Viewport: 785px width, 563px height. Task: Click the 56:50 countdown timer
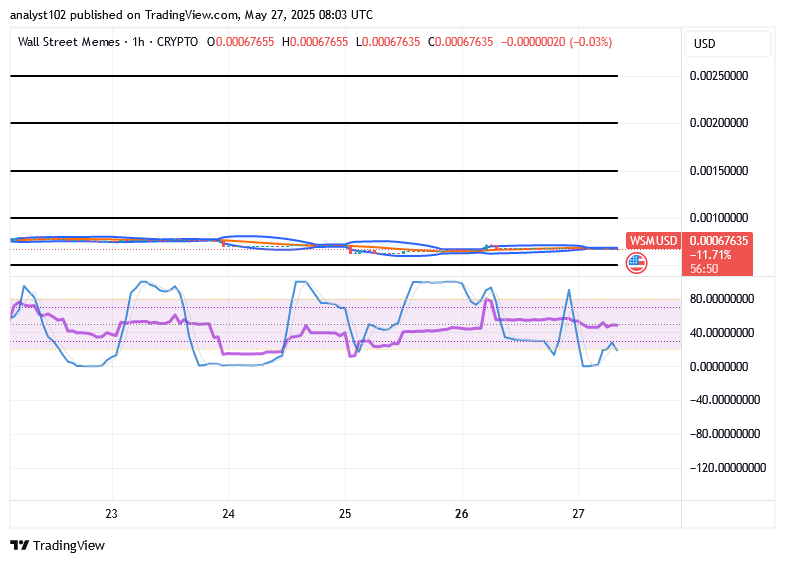click(x=704, y=269)
